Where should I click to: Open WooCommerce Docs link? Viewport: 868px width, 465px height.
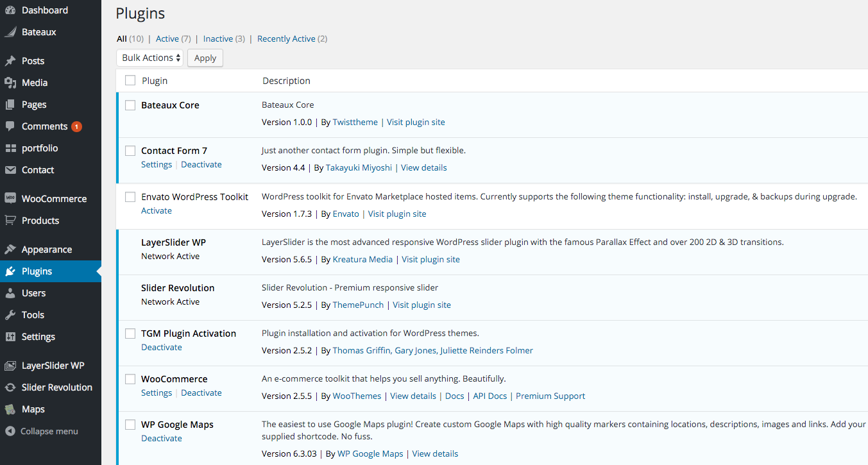(x=455, y=396)
